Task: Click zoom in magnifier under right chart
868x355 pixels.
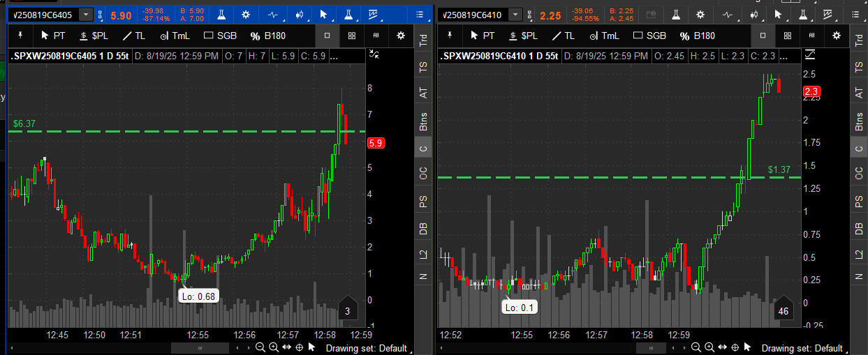Action: click(x=707, y=347)
